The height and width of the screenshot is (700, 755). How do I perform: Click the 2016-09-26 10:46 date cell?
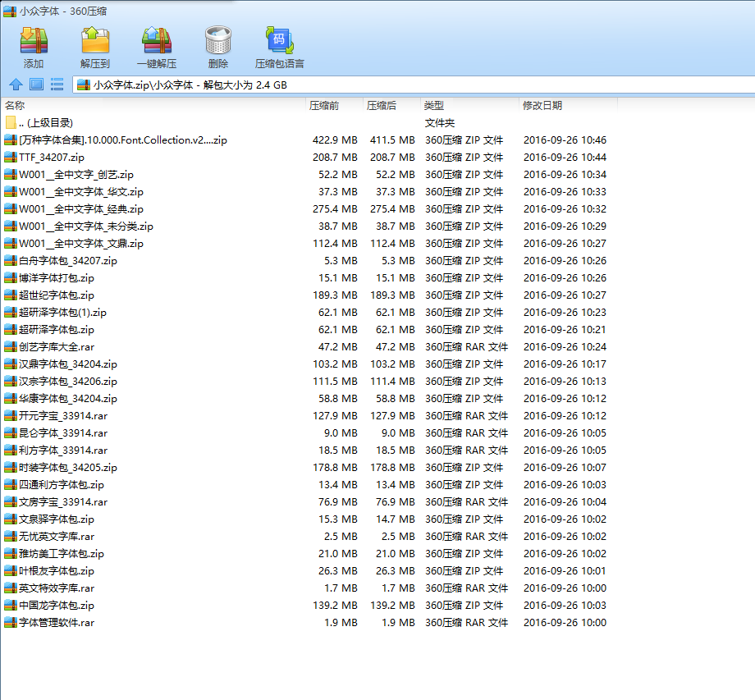[565, 140]
